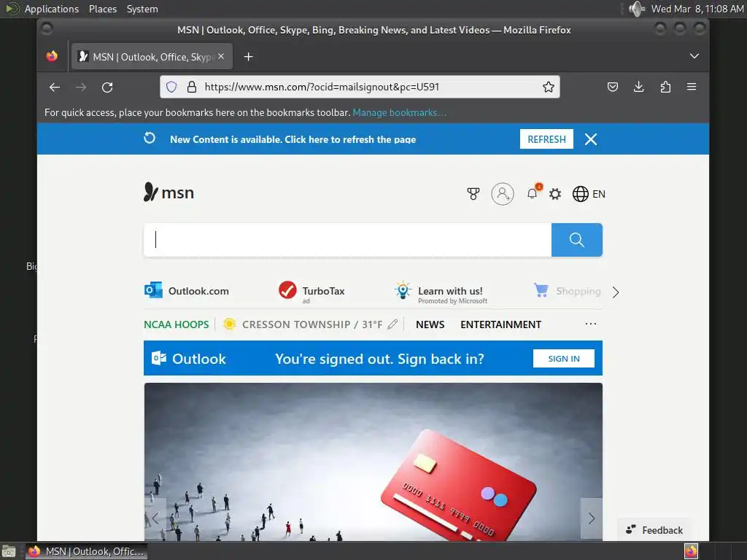This screenshot has height=560, width=747.
Task: Click the refresh circle icon in banner
Action: [150, 138]
